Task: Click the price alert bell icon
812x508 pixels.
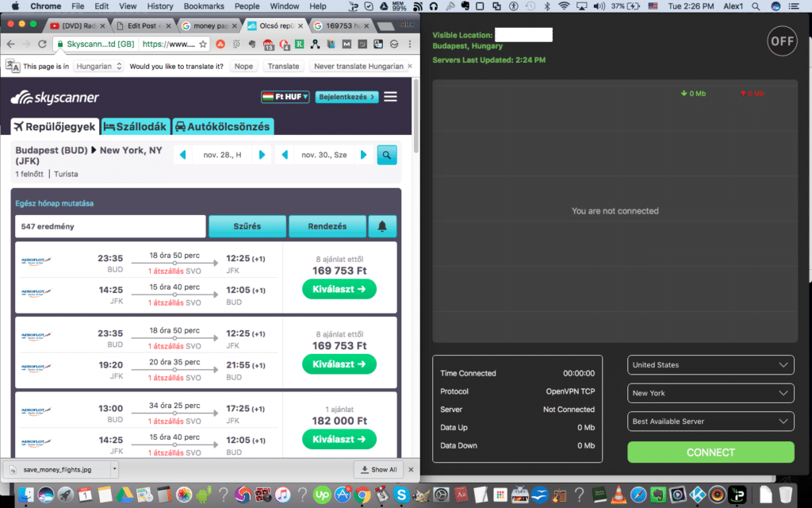Action: coord(382,226)
